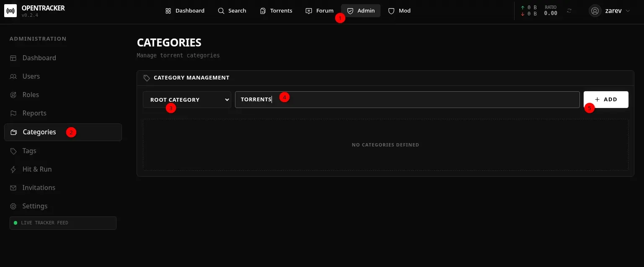644x267 pixels.
Task: Go to the Forum page
Action: [320, 11]
